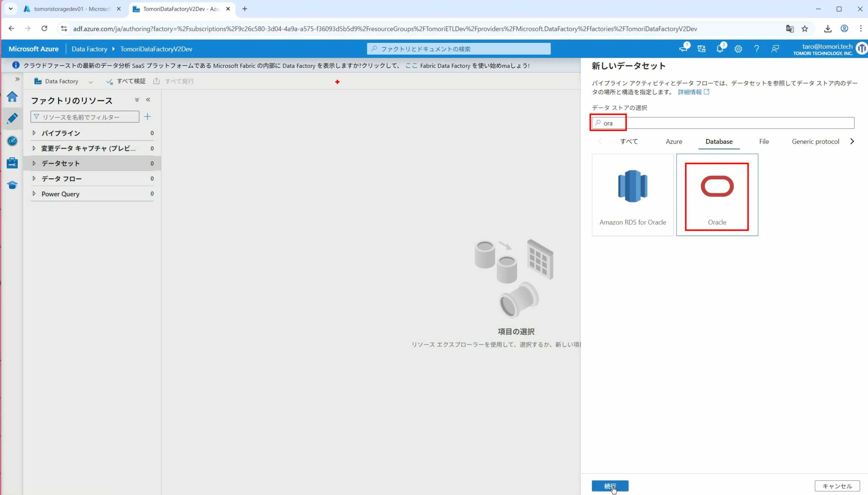
Task: Open the Home icon in left sidebar
Action: click(12, 97)
